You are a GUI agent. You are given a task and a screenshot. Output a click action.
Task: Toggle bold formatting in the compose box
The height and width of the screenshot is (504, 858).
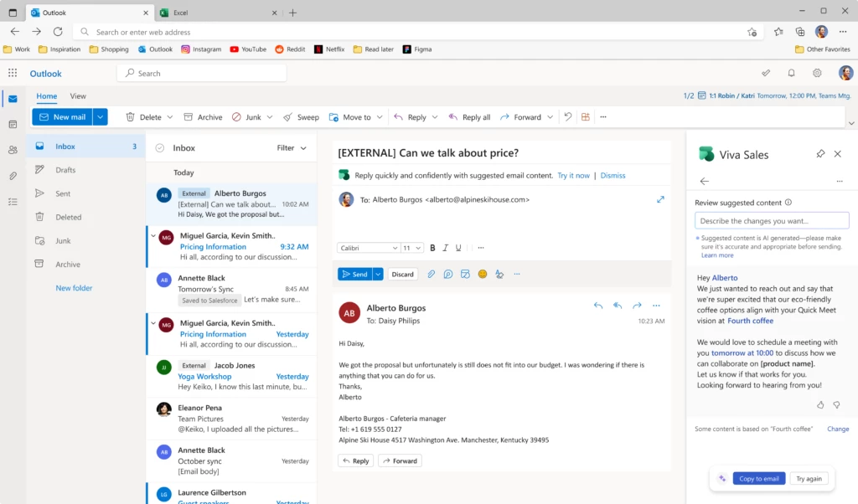[432, 247]
